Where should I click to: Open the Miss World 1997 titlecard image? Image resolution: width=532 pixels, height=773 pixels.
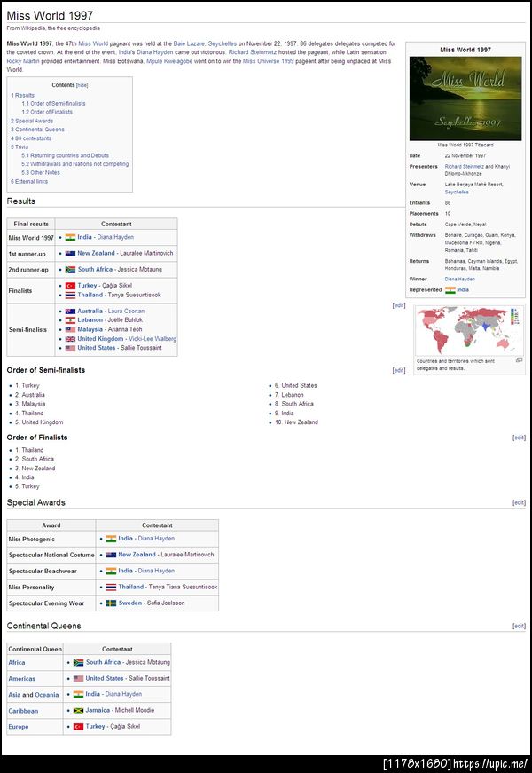(x=465, y=99)
